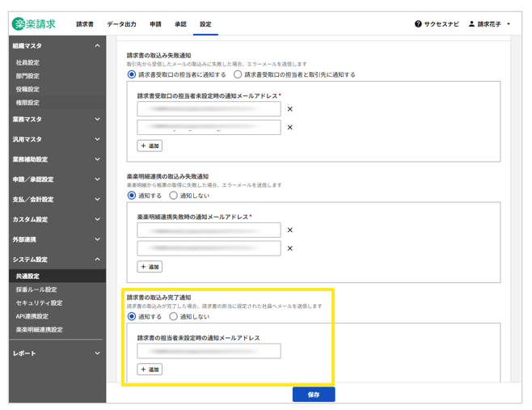This screenshot has width=532, height=410.
Task: Open the 設定 top menu tab
Action: click(x=205, y=24)
